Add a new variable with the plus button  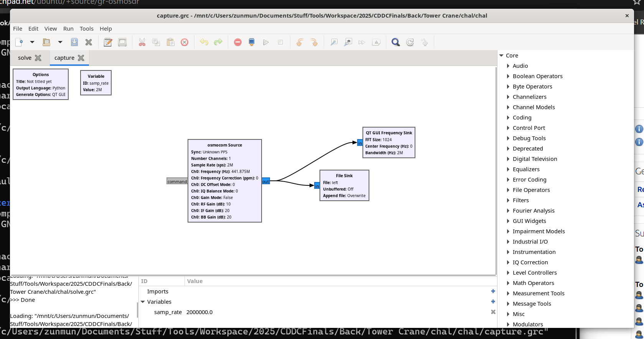point(493,302)
